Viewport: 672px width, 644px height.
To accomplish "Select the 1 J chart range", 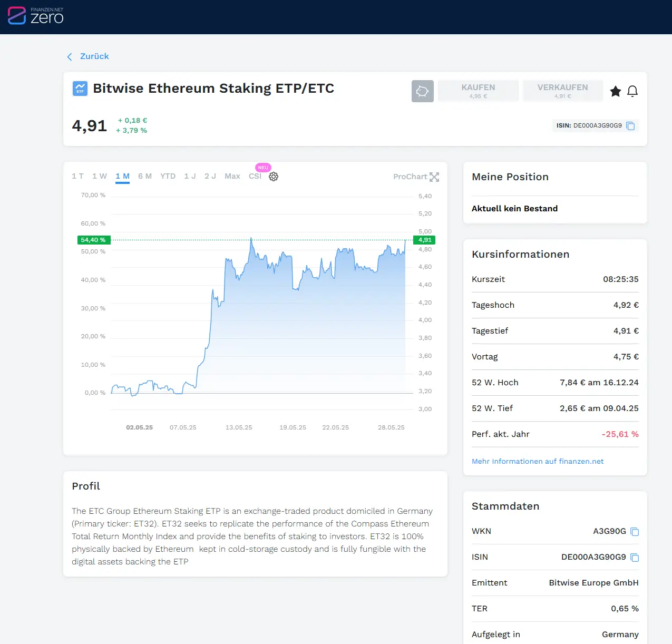I will 190,176.
